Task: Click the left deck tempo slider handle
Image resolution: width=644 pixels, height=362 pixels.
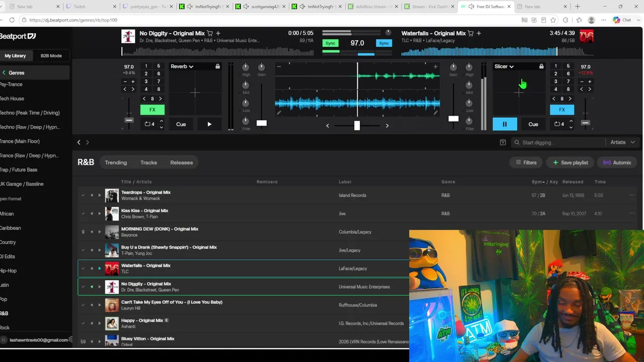Action: 129,120
